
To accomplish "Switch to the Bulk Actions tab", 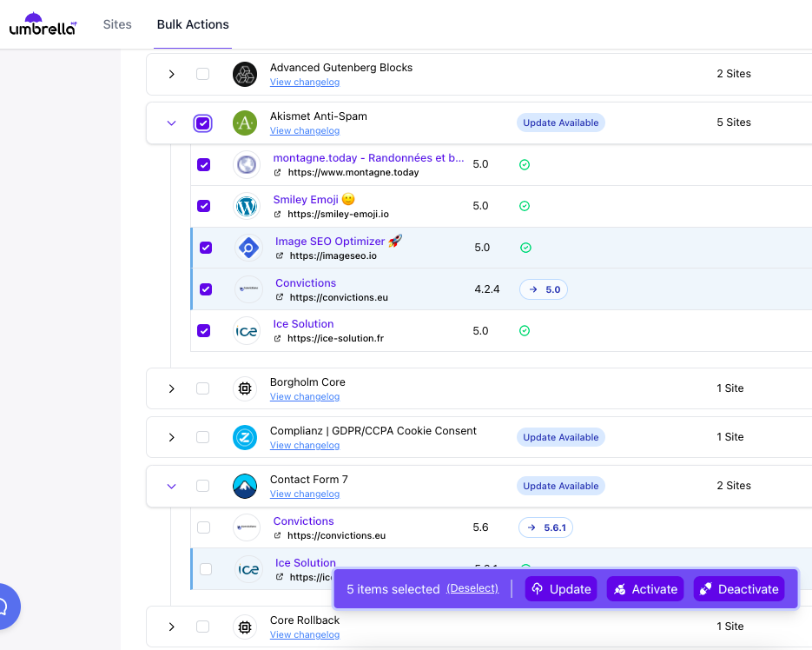I will tap(193, 24).
